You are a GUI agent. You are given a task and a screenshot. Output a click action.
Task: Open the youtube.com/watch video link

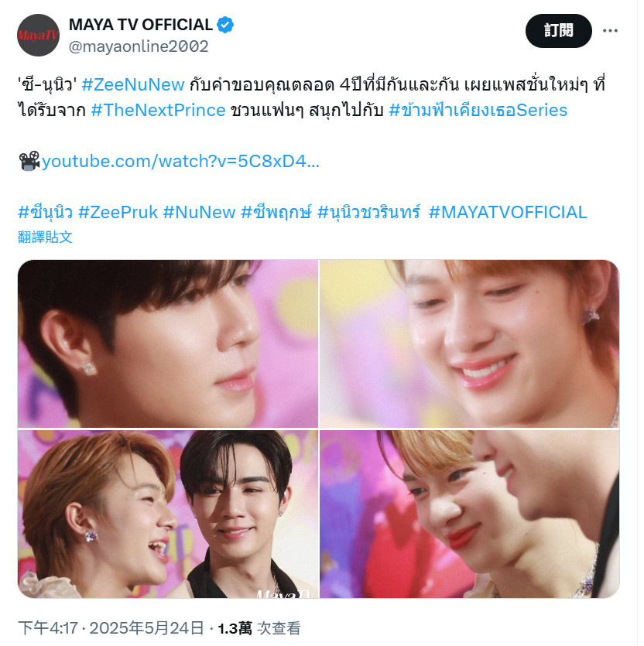(x=180, y=161)
